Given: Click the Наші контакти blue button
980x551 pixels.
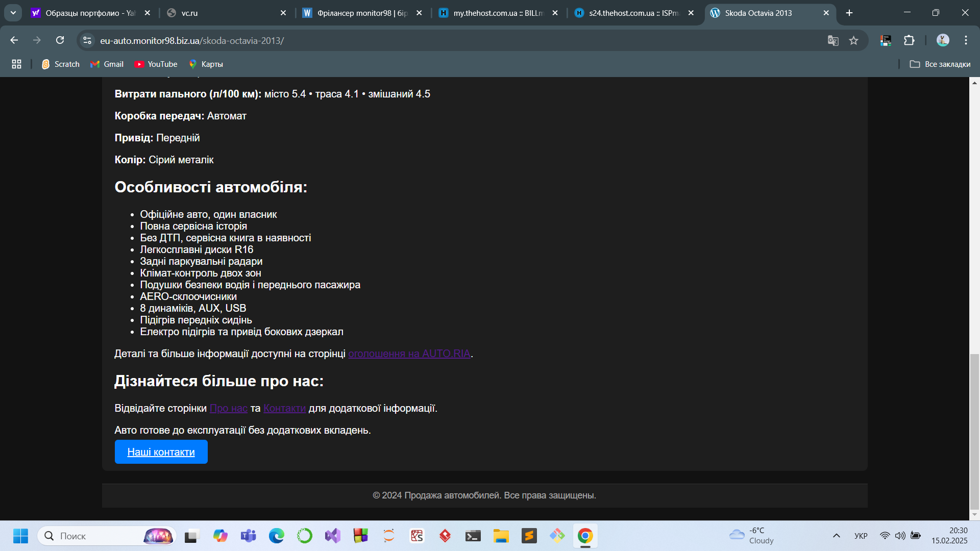Looking at the screenshot, I should 161,452.
